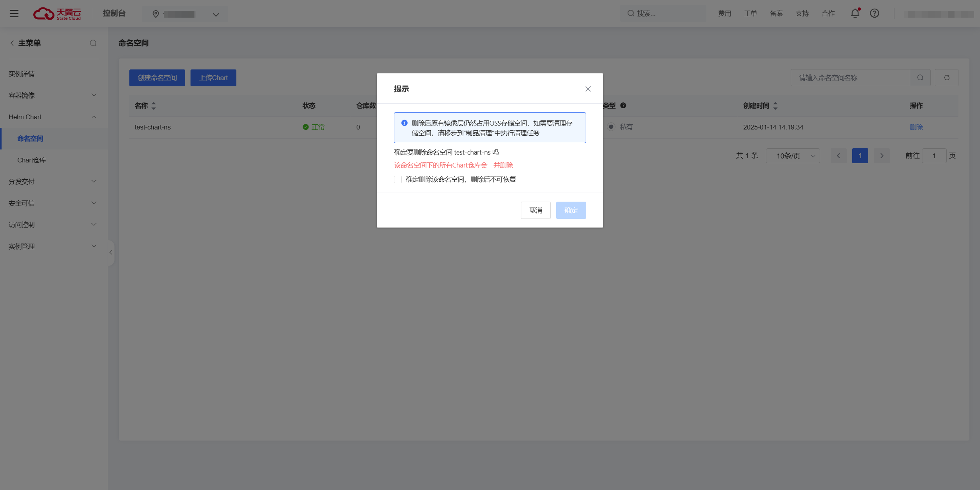The height and width of the screenshot is (490, 980).
Task: Go to next page arrow
Action: (x=882, y=156)
